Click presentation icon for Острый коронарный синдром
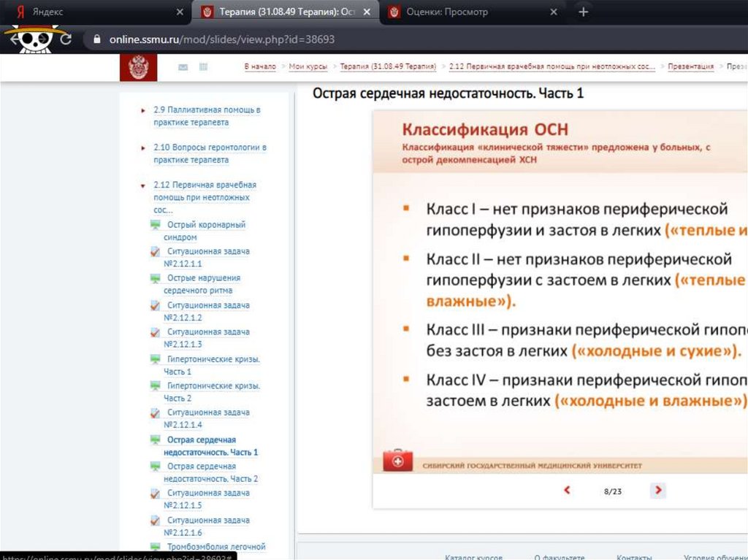This screenshot has height=560, width=748. (155, 225)
